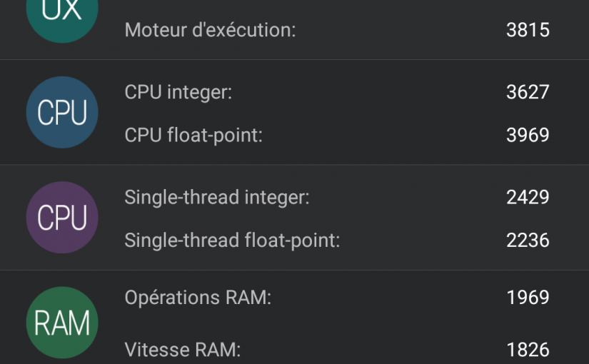Click the 3627 CPU integer score
The height and width of the screenshot is (364, 589).
coord(528,92)
